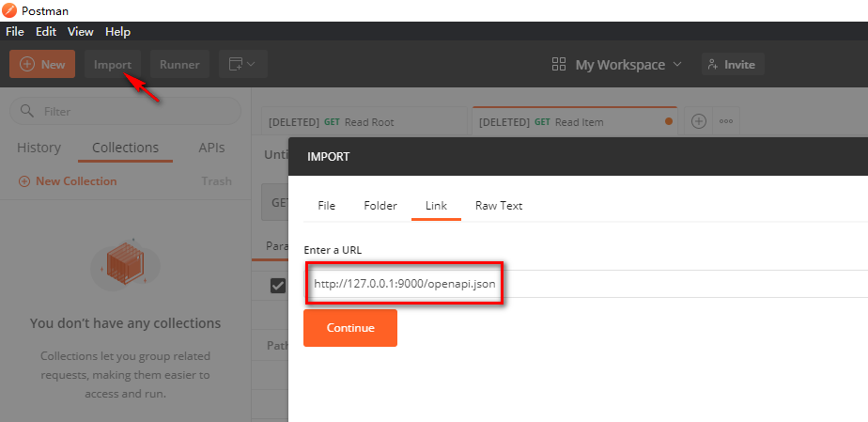The width and height of the screenshot is (868, 422).
Task: Toggle the checked parameter checkbox
Action: (277, 286)
